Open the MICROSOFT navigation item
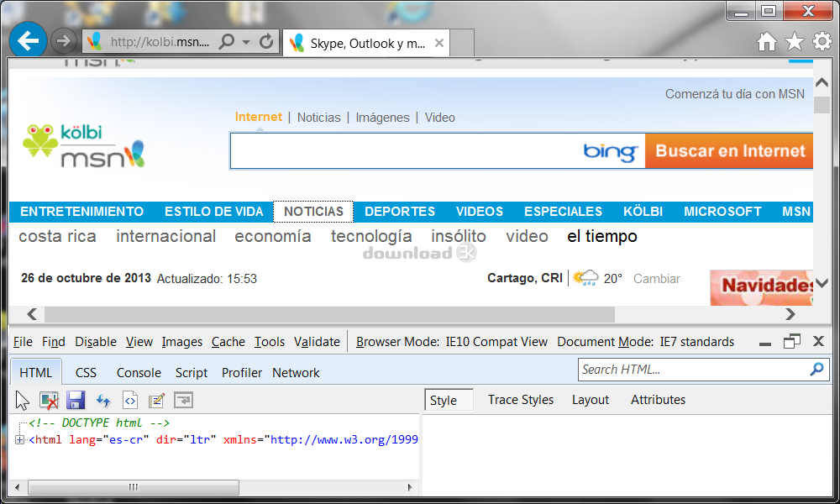Screen dimensions: 840x504 [x=722, y=212]
